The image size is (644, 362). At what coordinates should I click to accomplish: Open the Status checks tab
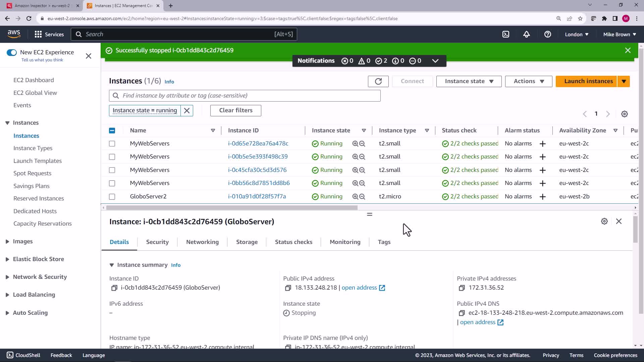pos(293,242)
